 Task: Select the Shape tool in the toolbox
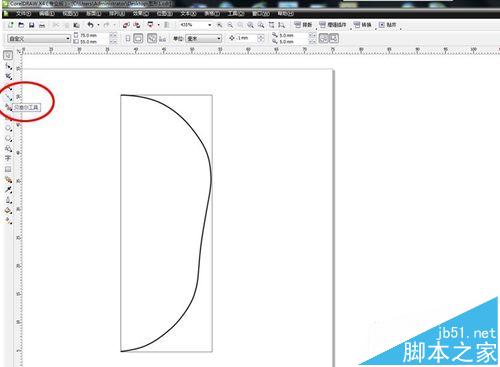tap(8, 66)
